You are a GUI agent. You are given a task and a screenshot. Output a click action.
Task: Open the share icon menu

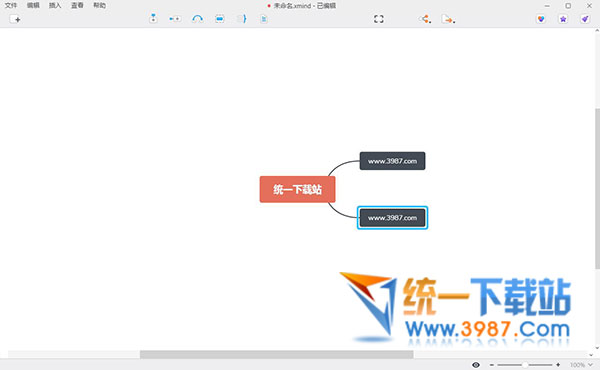[x=425, y=19]
